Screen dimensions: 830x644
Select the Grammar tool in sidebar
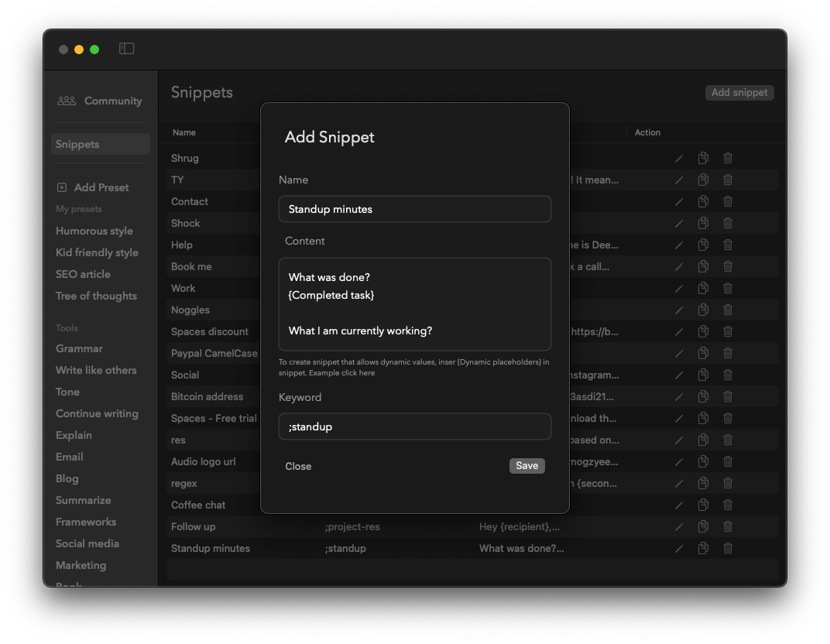79,348
